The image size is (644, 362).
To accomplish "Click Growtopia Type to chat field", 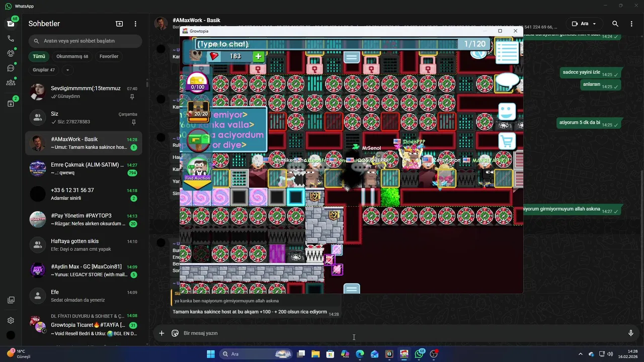I will pyautogui.click(x=327, y=44).
